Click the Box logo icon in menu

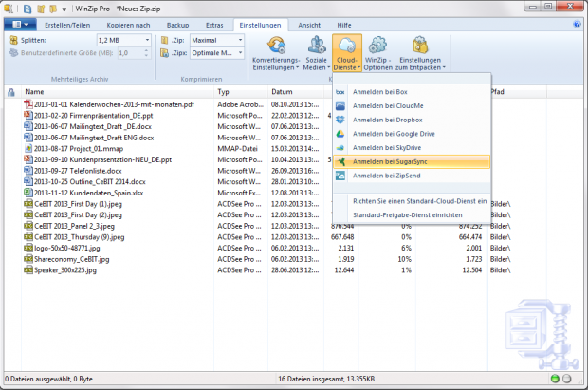340,92
